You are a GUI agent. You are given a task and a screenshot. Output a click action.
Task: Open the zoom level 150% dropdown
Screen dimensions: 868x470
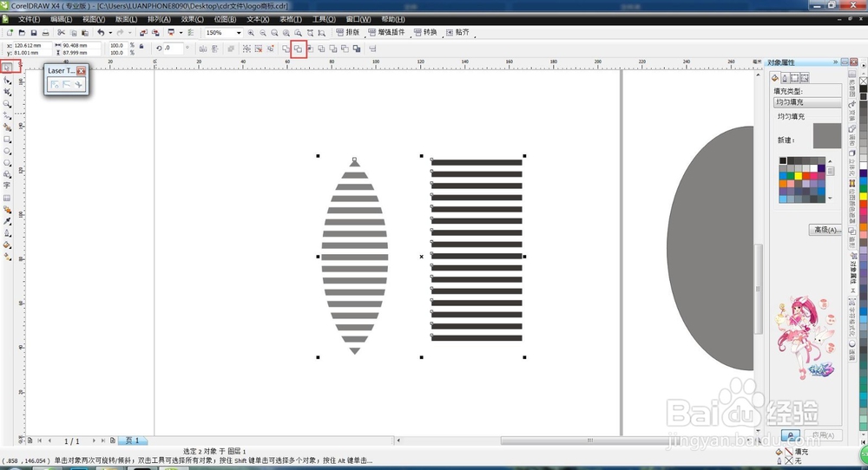coord(239,33)
